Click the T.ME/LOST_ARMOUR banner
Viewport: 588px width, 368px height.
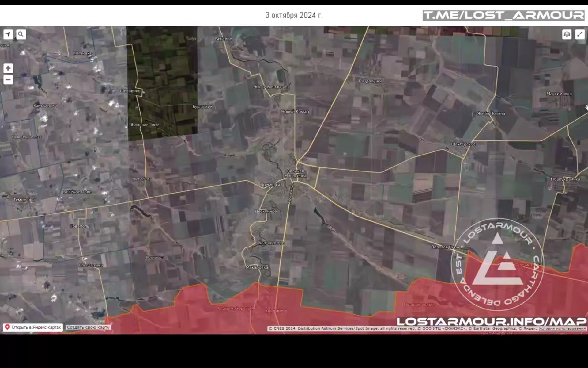pyautogui.click(x=503, y=15)
